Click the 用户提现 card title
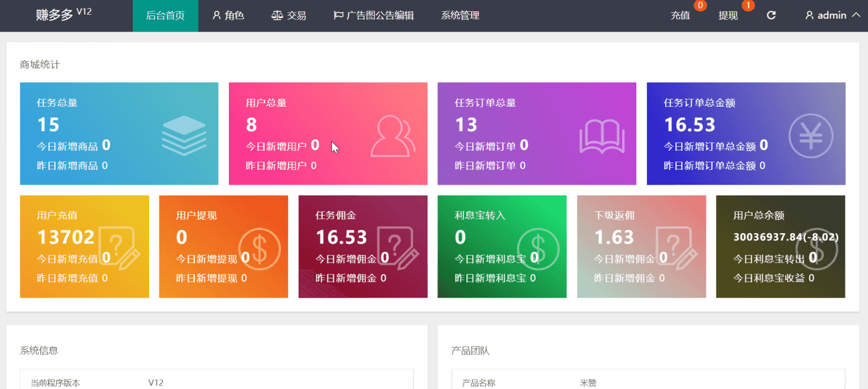868x389 pixels. (196, 215)
